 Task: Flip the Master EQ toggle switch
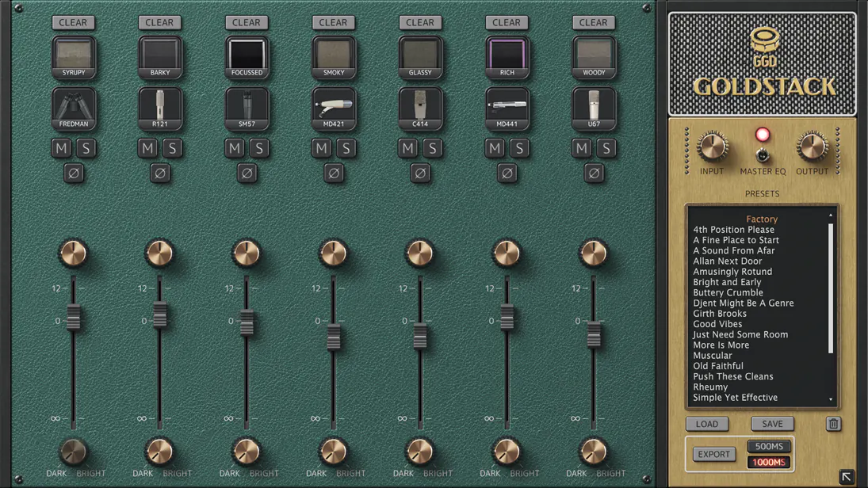[x=762, y=154]
